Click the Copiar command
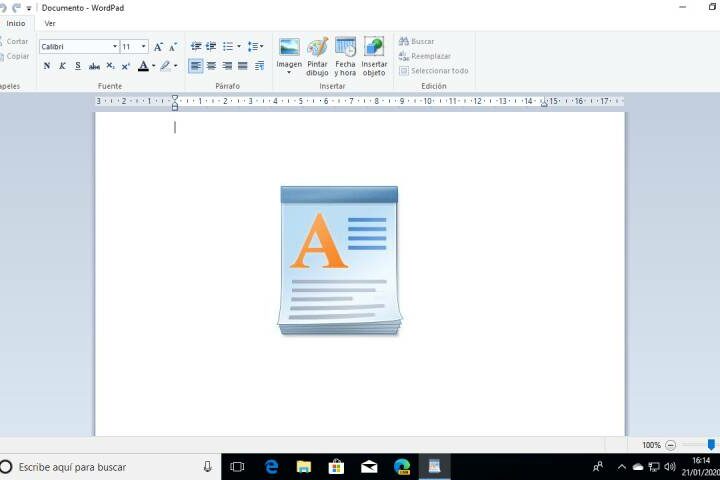 tap(15, 56)
